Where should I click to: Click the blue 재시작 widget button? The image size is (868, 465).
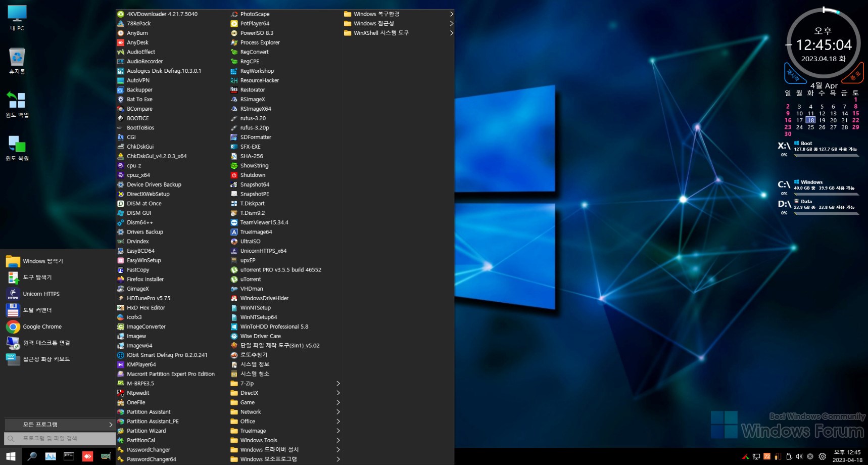tap(794, 74)
